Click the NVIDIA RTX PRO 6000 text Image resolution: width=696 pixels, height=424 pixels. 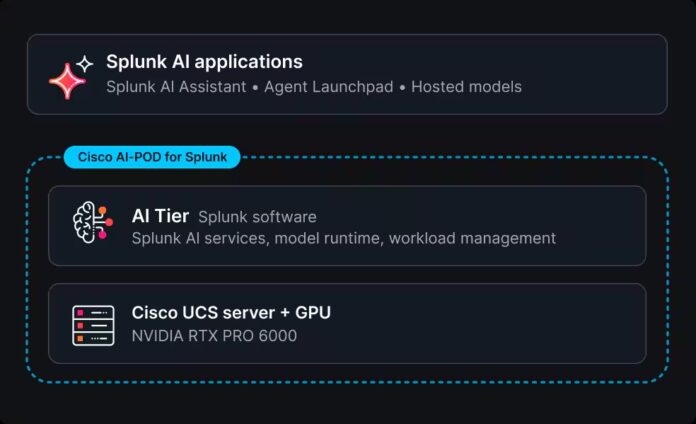pyautogui.click(x=214, y=336)
